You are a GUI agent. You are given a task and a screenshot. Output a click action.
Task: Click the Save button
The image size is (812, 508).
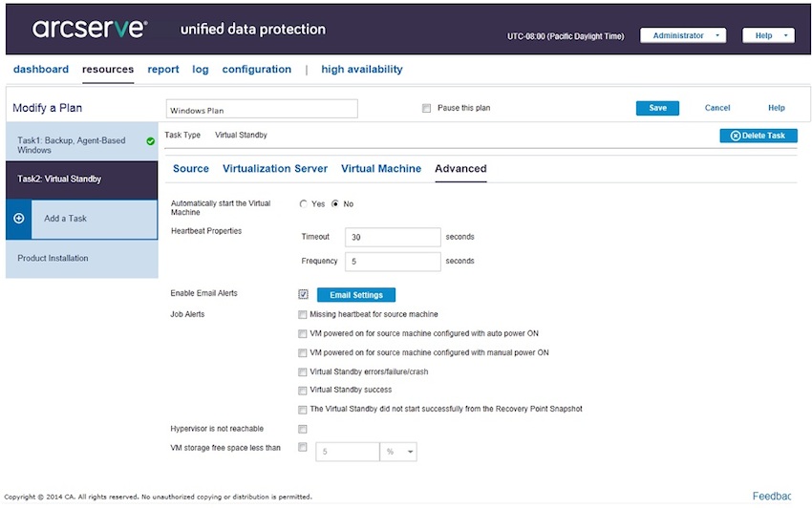657,108
